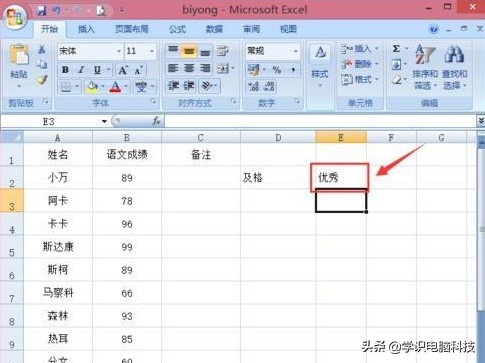485x363 pixels.
Task: Open font color palette dropdown
Action: 126,87
